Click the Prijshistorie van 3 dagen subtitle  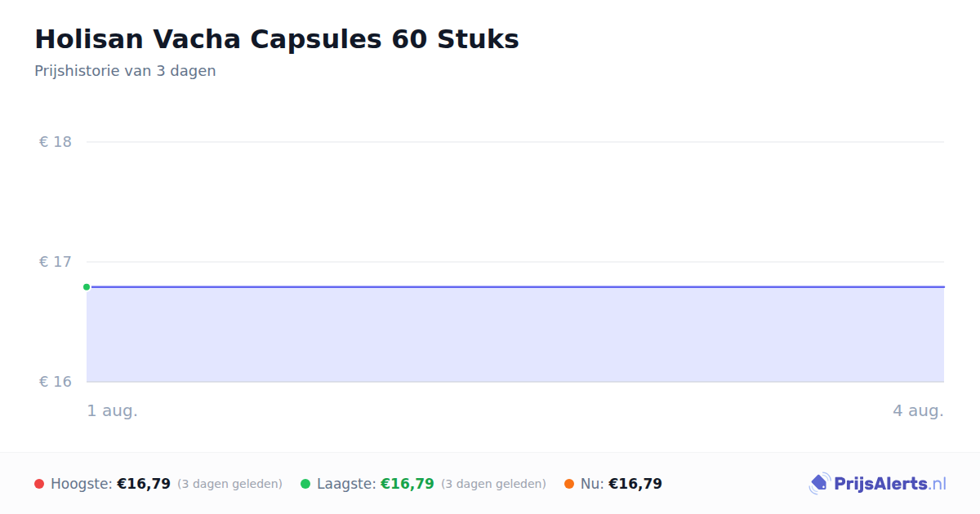(x=125, y=71)
